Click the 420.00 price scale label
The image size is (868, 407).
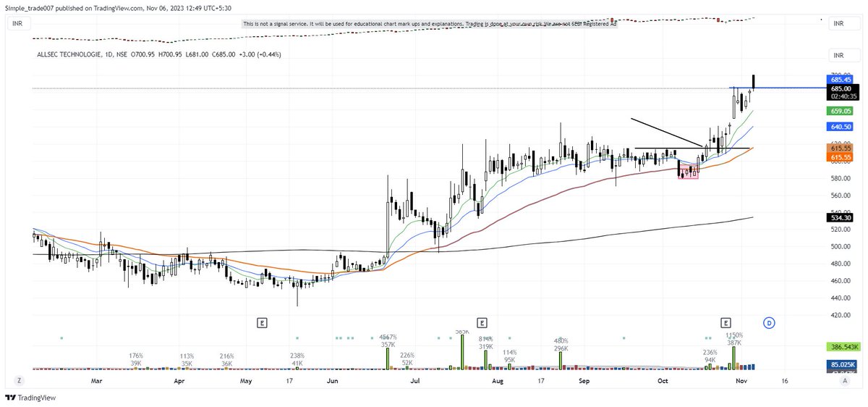point(839,315)
